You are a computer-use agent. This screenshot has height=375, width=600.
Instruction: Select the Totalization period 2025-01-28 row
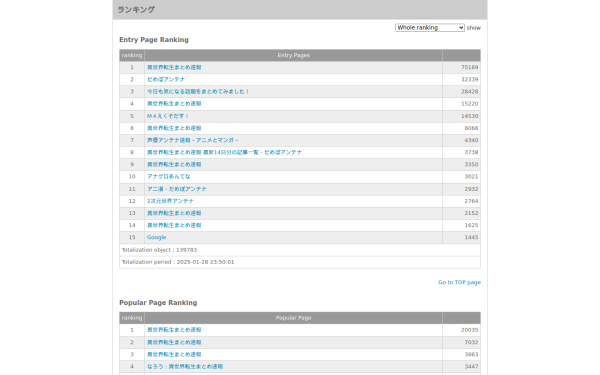(x=300, y=262)
